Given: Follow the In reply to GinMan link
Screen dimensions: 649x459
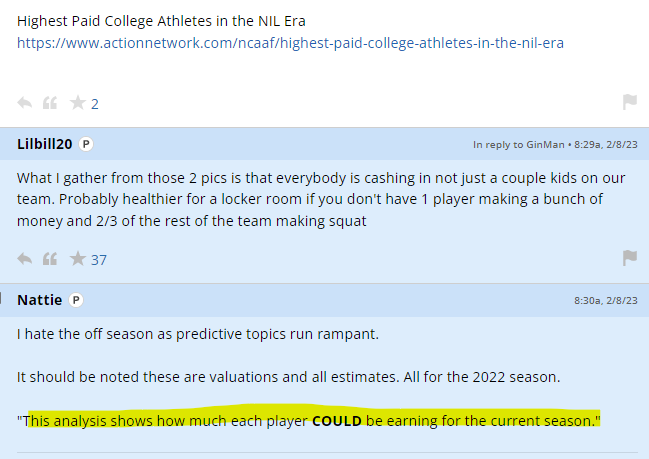Looking at the screenshot, I should [x=521, y=144].
